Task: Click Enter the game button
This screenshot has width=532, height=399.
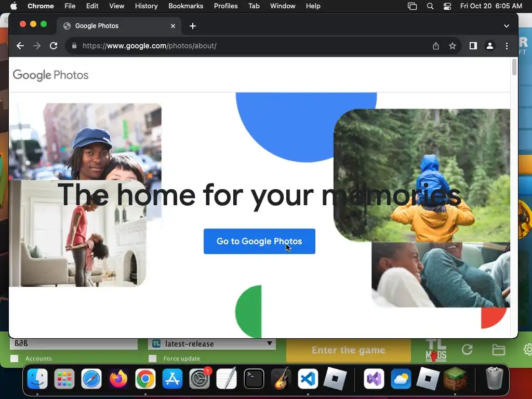Action: [349, 350]
